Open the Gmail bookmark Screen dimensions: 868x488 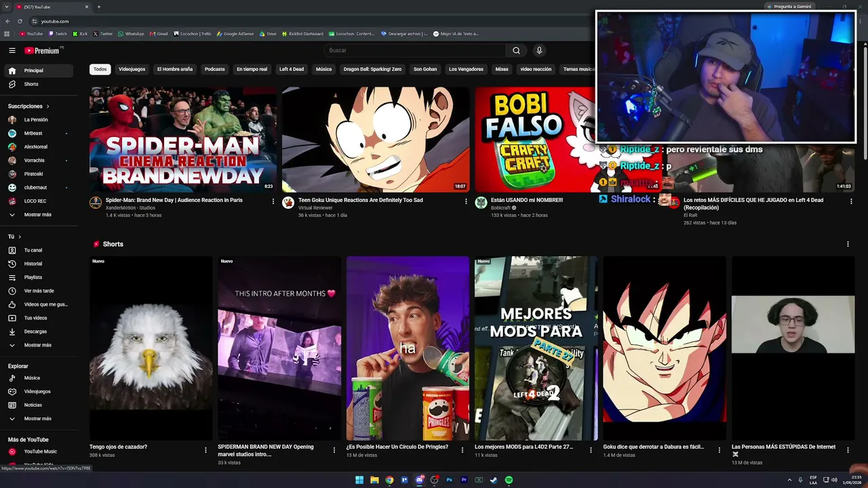point(159,34)
